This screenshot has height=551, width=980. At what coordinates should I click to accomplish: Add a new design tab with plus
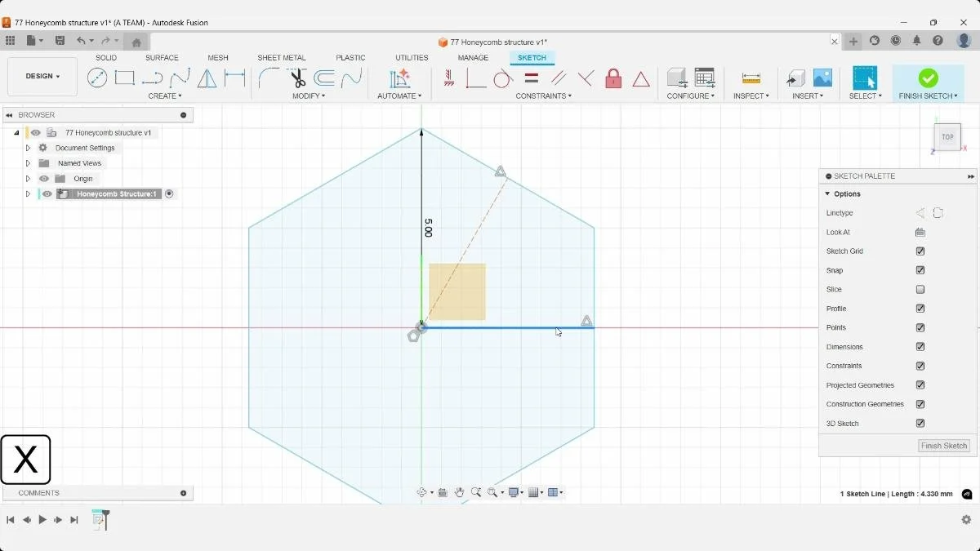853,41
